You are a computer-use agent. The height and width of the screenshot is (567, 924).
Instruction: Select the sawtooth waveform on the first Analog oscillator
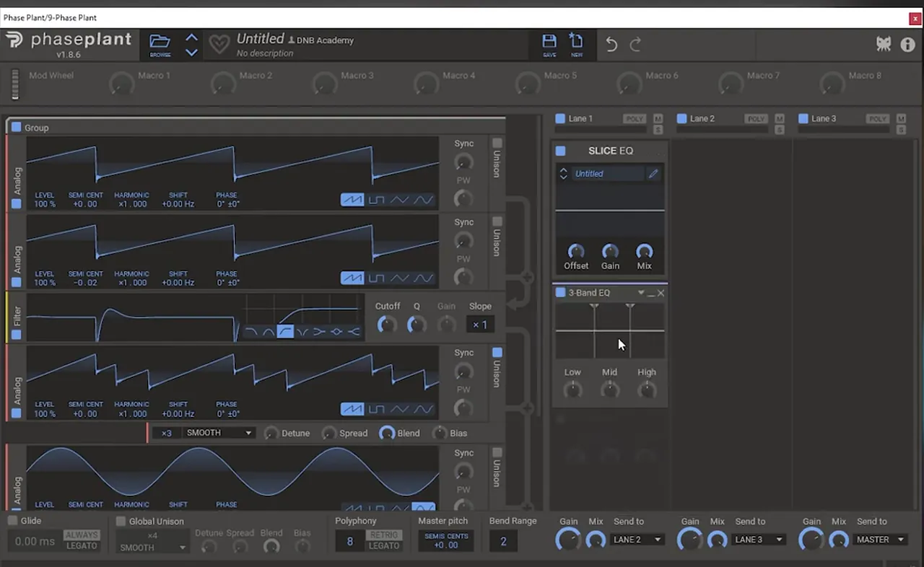pos(352,200)
